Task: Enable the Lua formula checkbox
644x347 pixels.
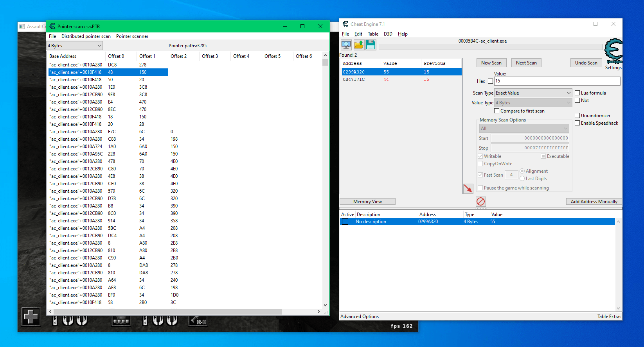Action: click(x=577, y=93)
